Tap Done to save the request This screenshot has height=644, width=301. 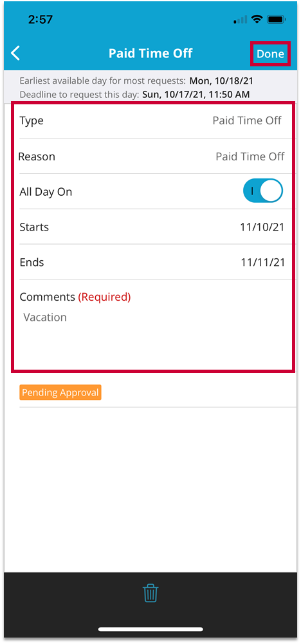pyautogui.click(x=270, y=54)
